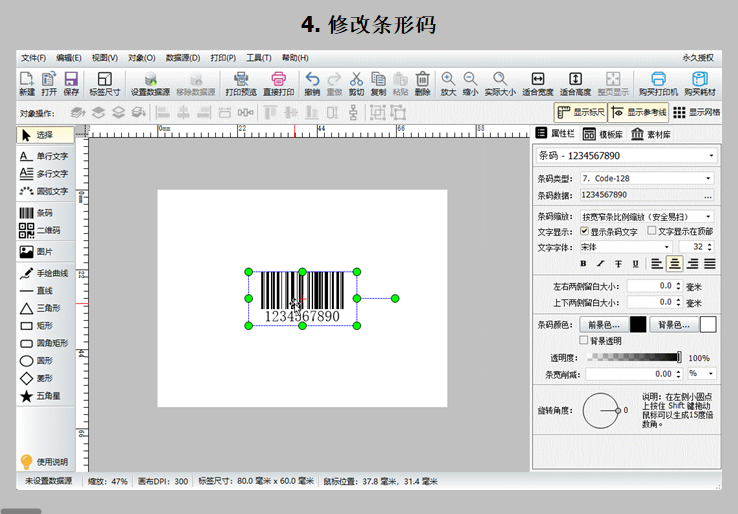Click the 购买耗材 icon

pos(700,84)
